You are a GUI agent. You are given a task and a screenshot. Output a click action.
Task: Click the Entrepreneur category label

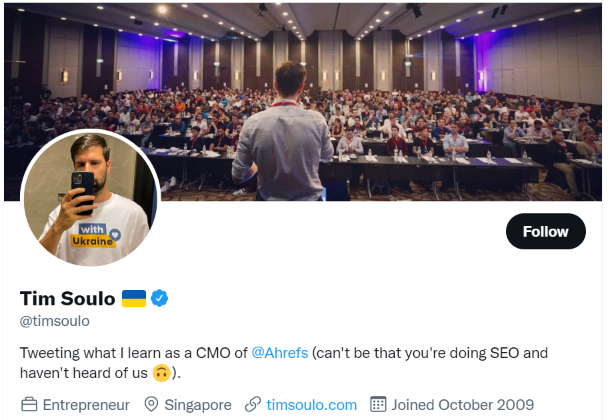point(86,405)
